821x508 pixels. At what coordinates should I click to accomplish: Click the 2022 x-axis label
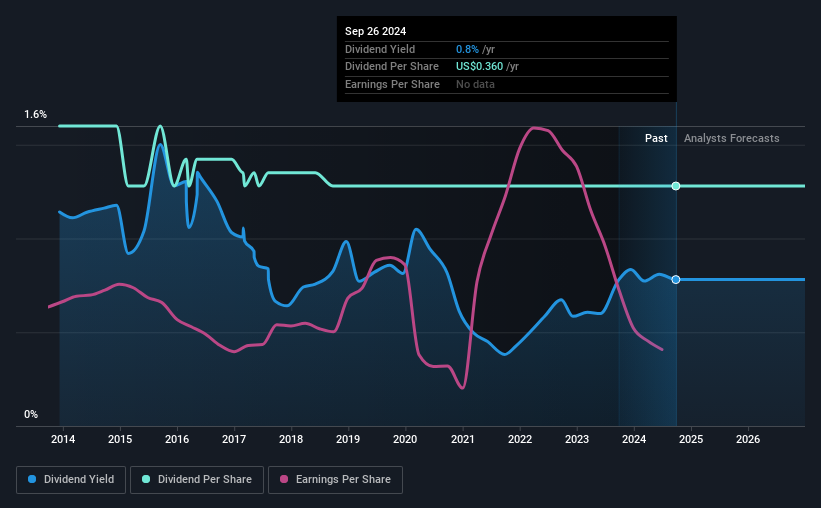[x=520, y=439]
